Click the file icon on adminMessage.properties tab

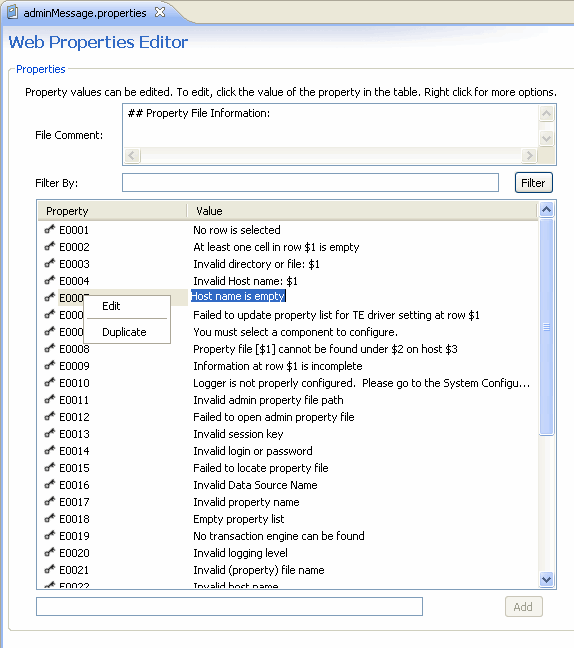click(x=12, y=12)
